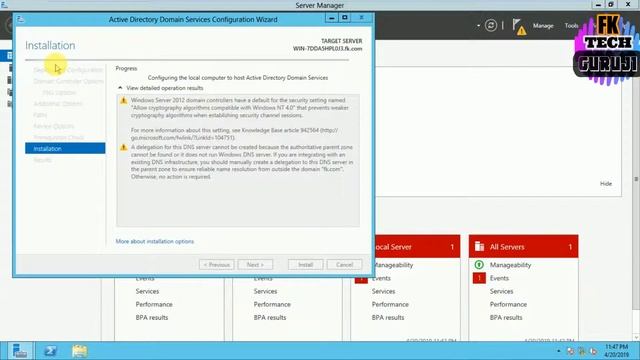640x360 pixels.
Task: Click red Events count in All Servers
Action: click(x=479, y=278)
